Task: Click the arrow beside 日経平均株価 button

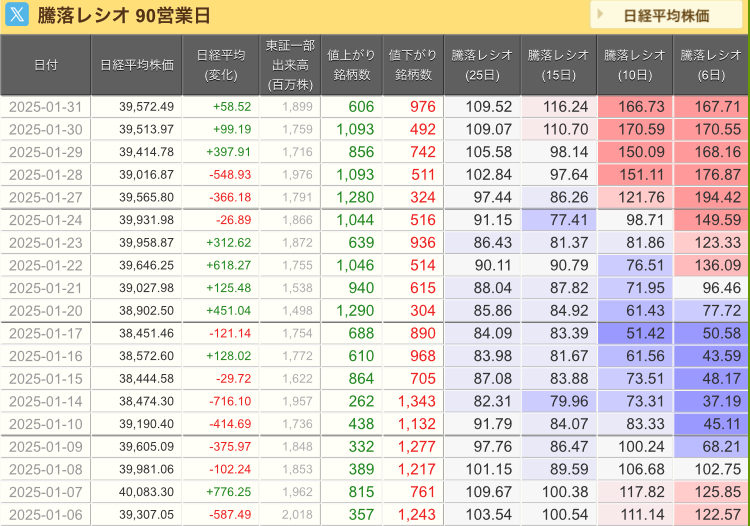Action: [x=601, y=15]
